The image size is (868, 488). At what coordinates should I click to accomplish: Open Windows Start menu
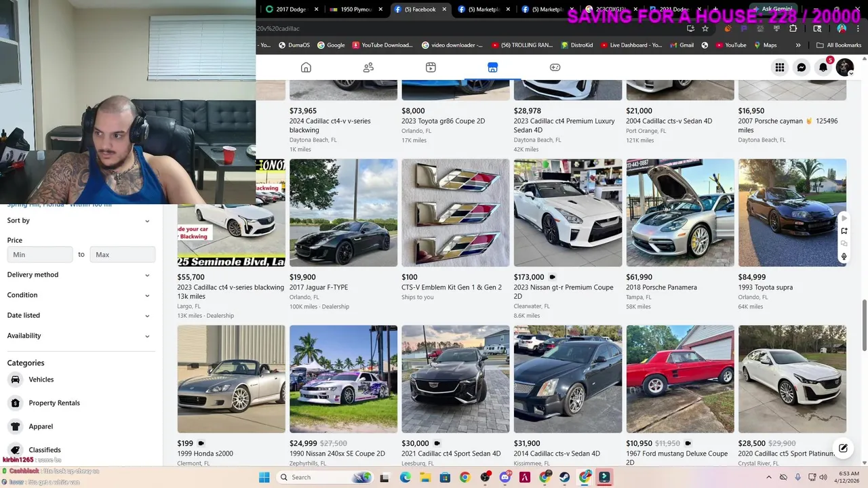pos(264,477)
